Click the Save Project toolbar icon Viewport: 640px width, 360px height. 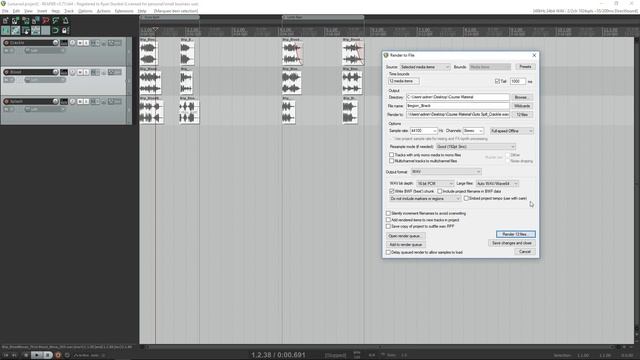(25, 20)
